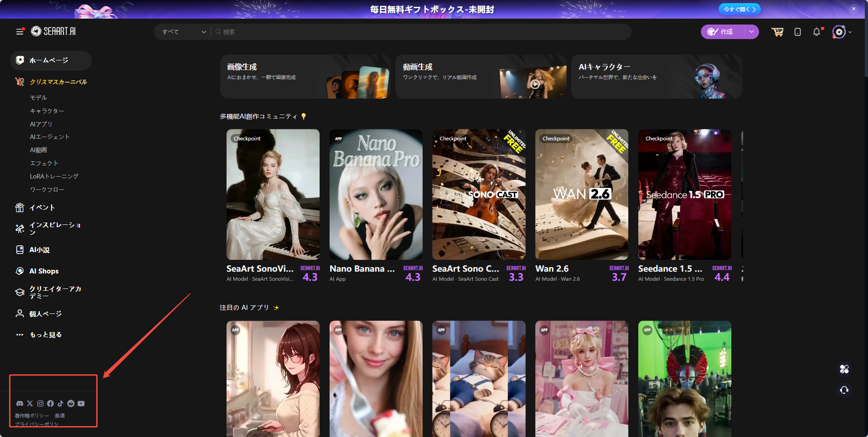Open the プライバシーポリシー link
868x437 pixels.
click(37, 424)
